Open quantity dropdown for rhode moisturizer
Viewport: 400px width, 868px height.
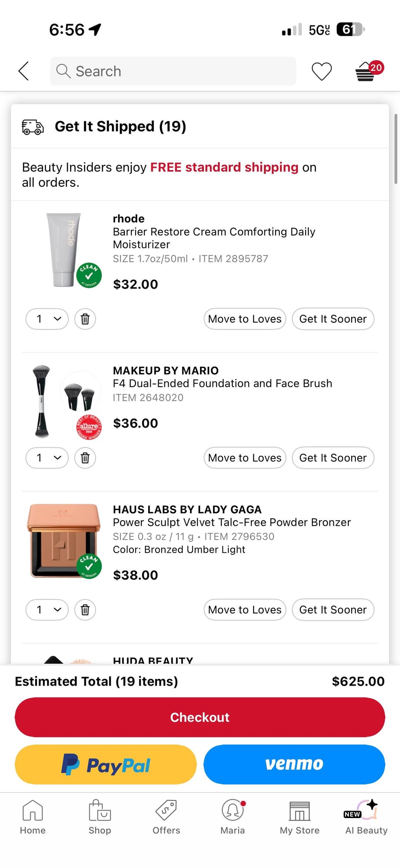tap(47, 319)
